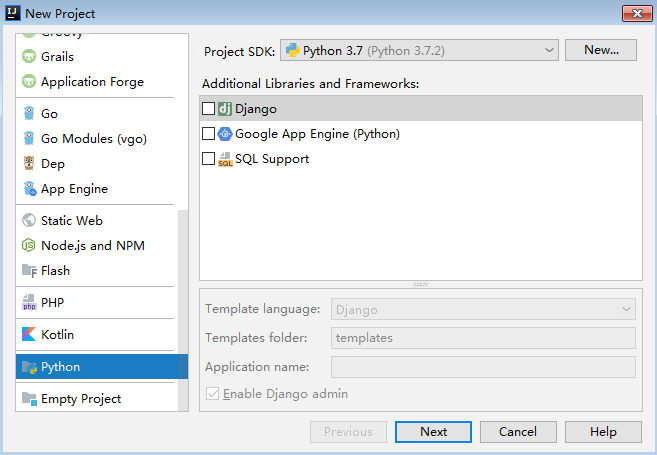Screen dimensions: 657x455
Task: Enable the Django framework checkbox
Action: point(208,109)
